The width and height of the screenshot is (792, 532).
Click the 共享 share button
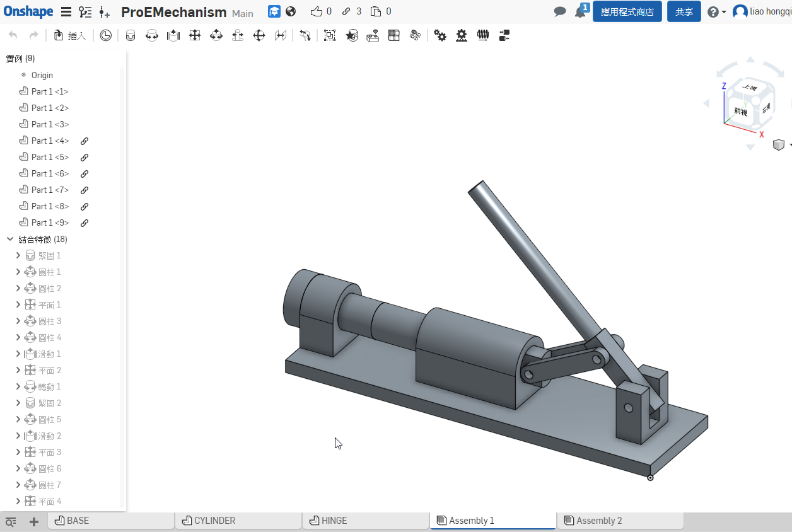[x=684, y=12]
